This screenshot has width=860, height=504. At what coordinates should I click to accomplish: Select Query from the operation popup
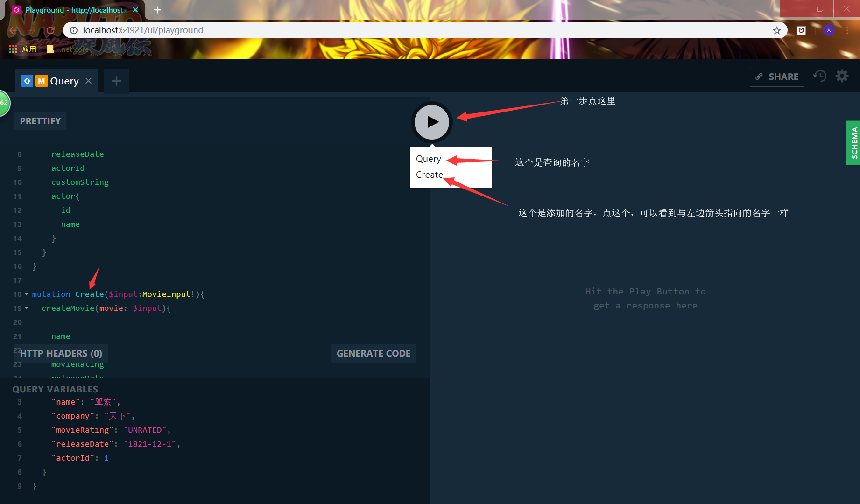(428, 159)
